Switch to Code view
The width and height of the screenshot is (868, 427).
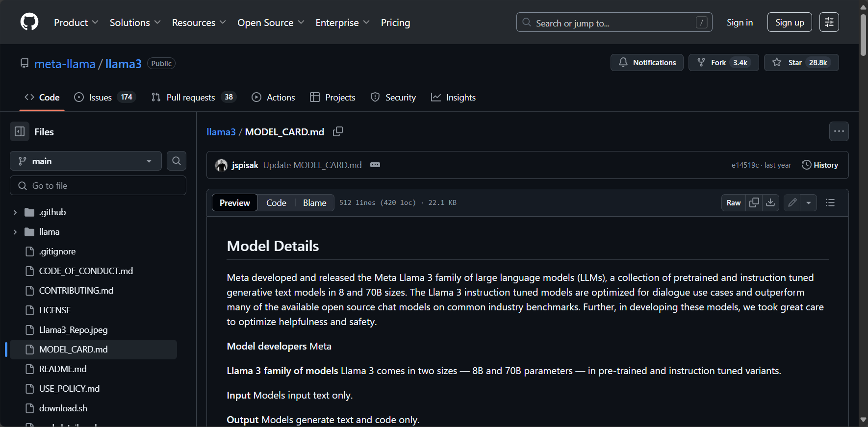[x=276, y=202]
